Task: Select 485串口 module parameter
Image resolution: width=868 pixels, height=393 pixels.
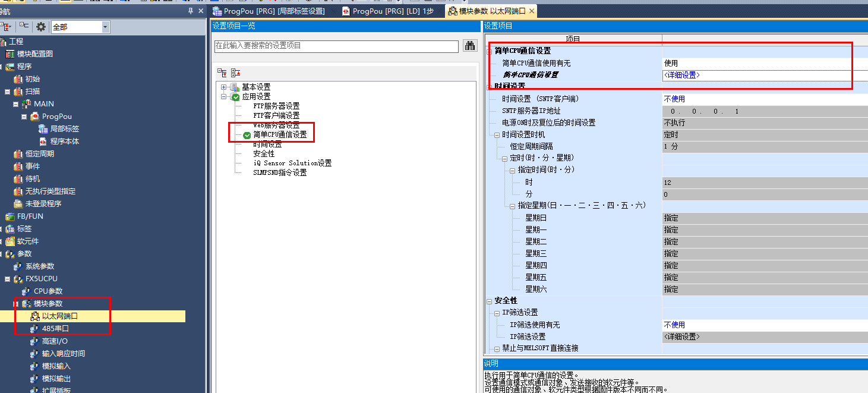Action: [55, 329]
